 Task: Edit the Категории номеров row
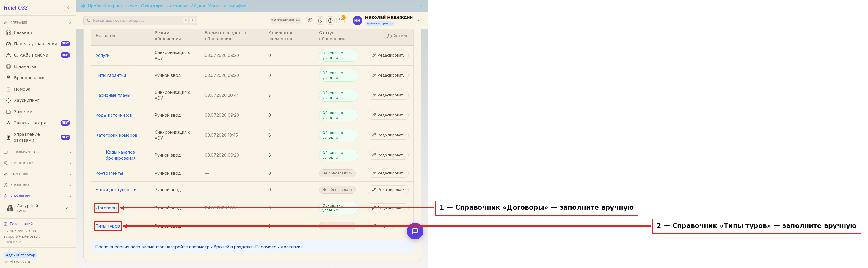tap(388, 135)
